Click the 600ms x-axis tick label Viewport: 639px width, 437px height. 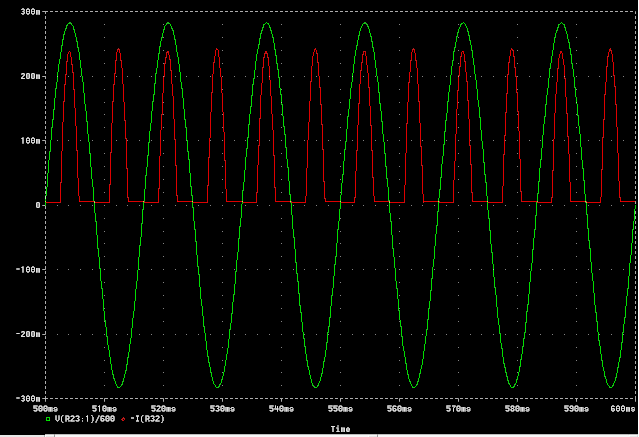pyautogui.click(x=621, y=409)
